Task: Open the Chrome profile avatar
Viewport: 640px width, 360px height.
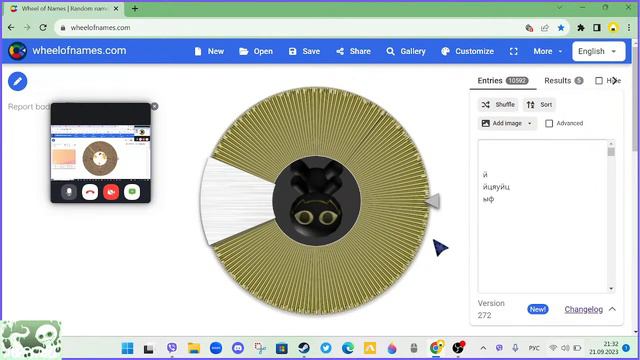Action: 613,28
